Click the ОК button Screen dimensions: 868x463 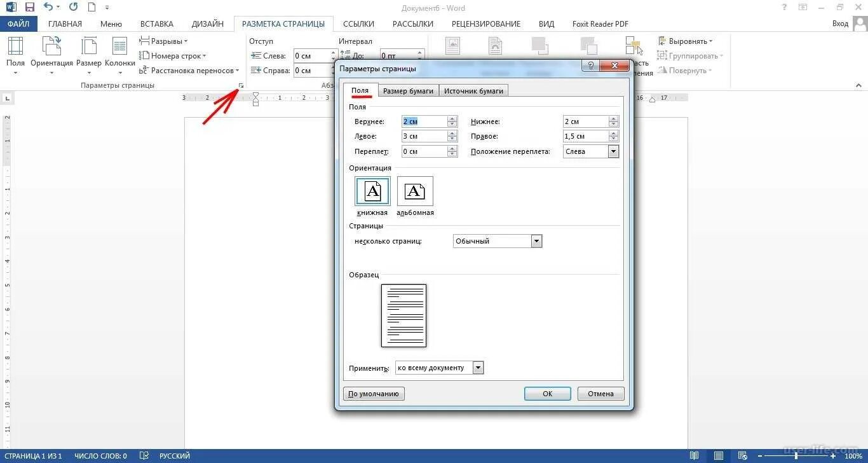coord(548,394)
